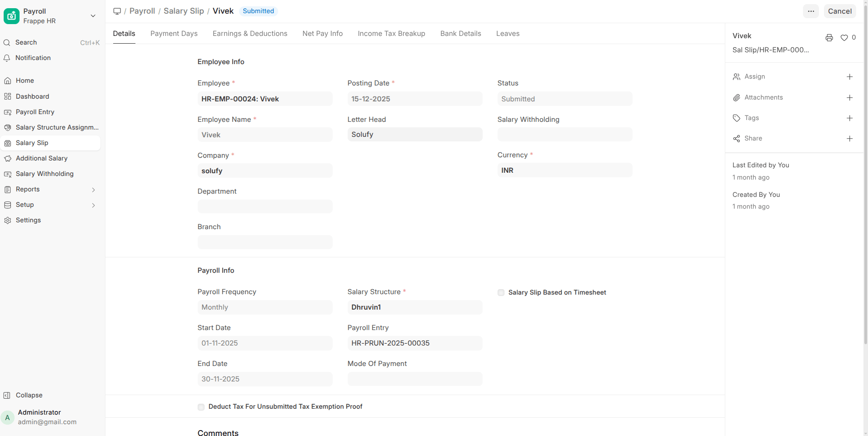Click the heart like icon
Viewport: 868px width, 436px height.
click(844, 38)
